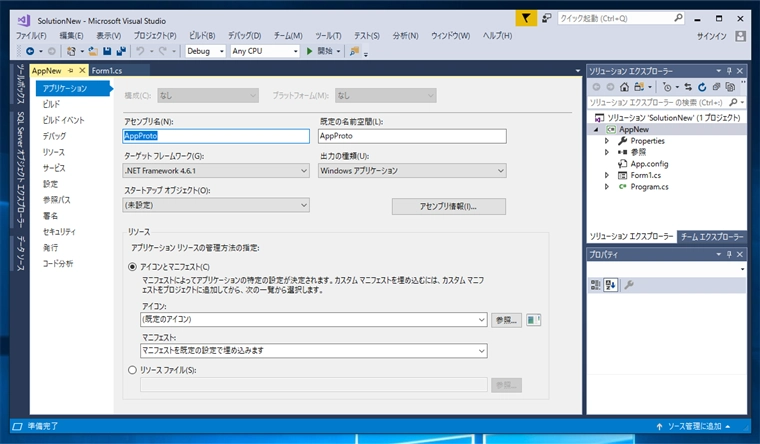Viewport: 760px width, 444px height.
Task: Collapse the AppNew project node
Action: click(597, 129)
